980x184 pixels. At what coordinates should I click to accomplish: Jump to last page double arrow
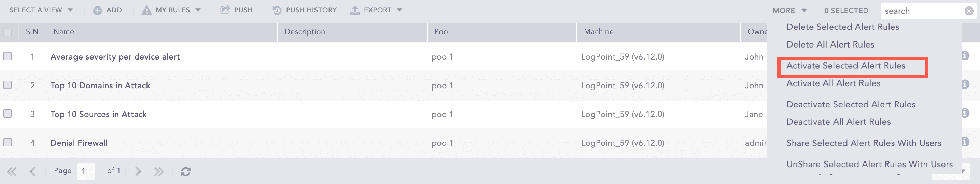159,171
